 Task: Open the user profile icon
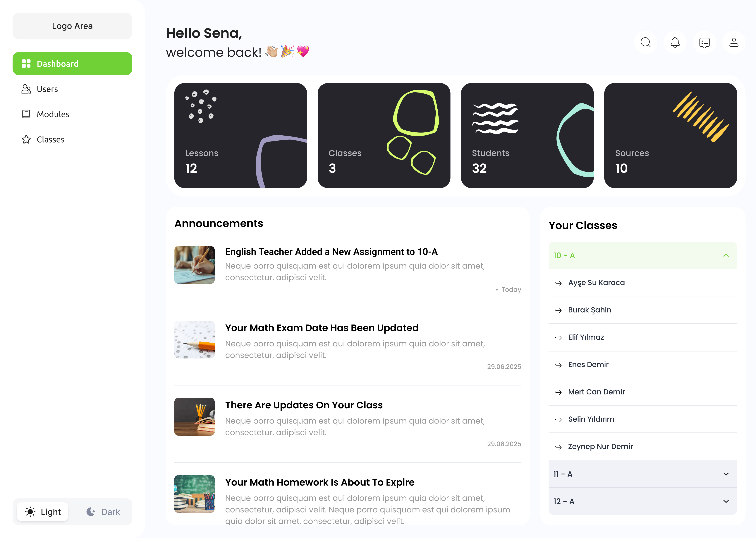[734, 43]
